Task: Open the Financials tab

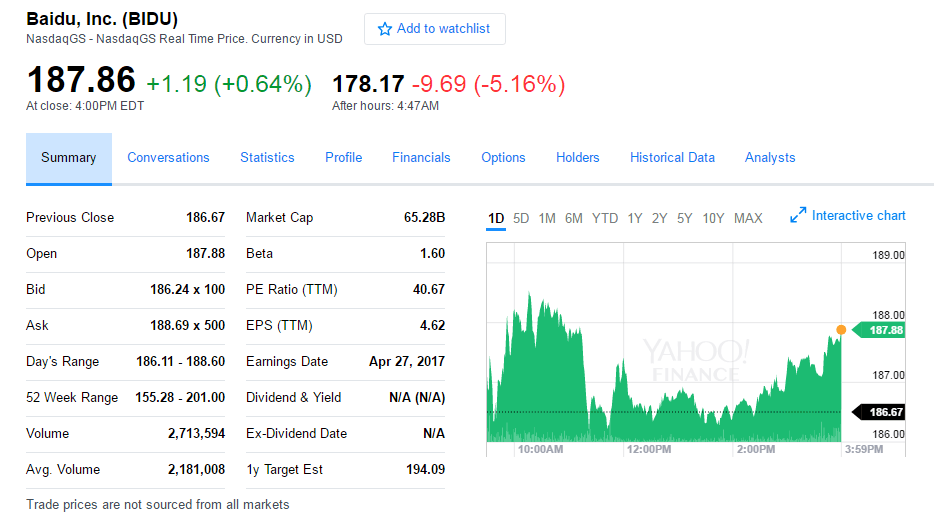Action: tap(421, 157)
